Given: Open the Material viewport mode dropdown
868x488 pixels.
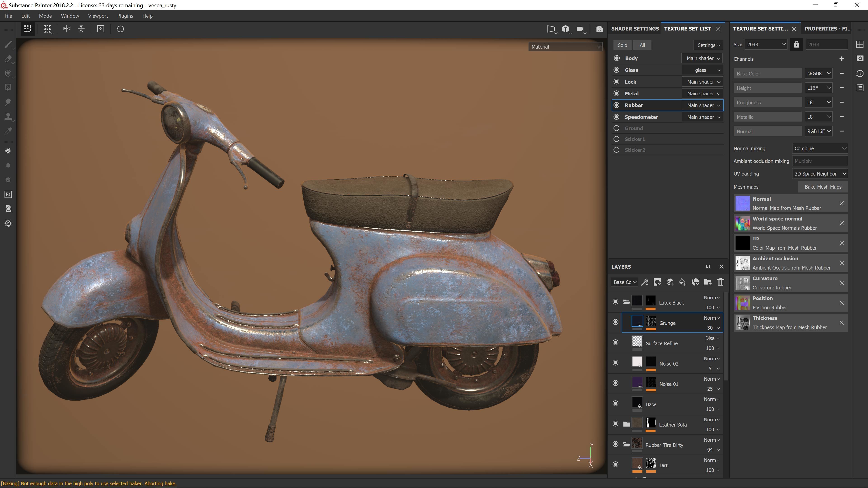Looking at the screenshot, I should pos(565,47).
